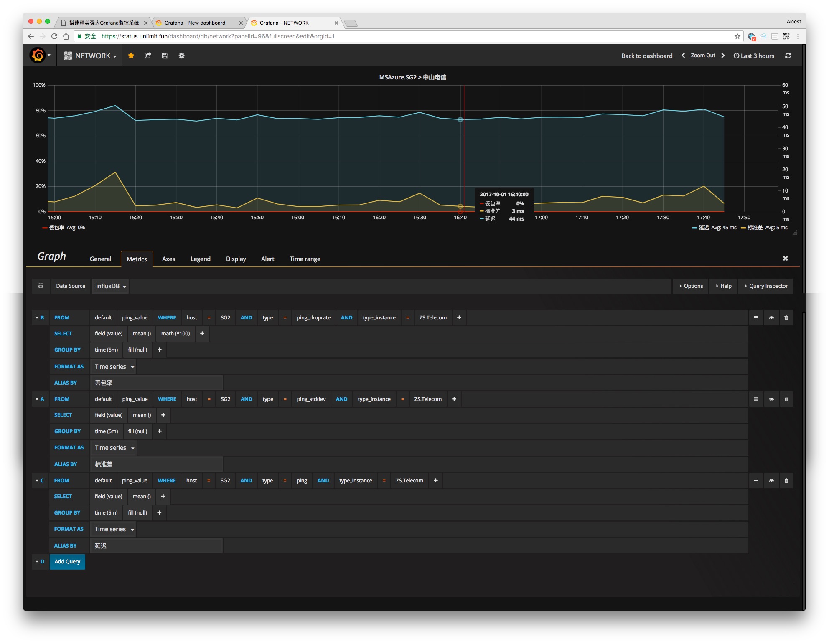Screen dimensions: 829x644
Task: Add a WHERE condition to query B
Action: [x=459, y=318]
